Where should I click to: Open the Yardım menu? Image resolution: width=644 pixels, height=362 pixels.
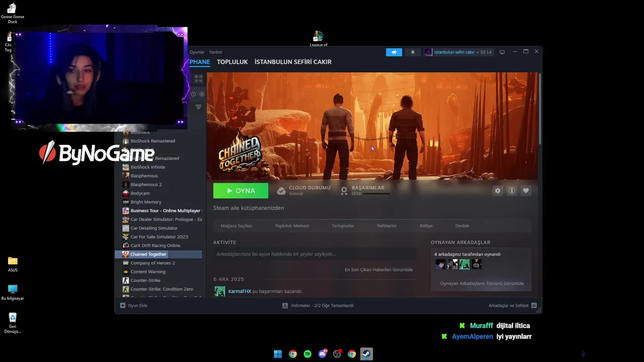pyautogui.click(x=215, y=52)
